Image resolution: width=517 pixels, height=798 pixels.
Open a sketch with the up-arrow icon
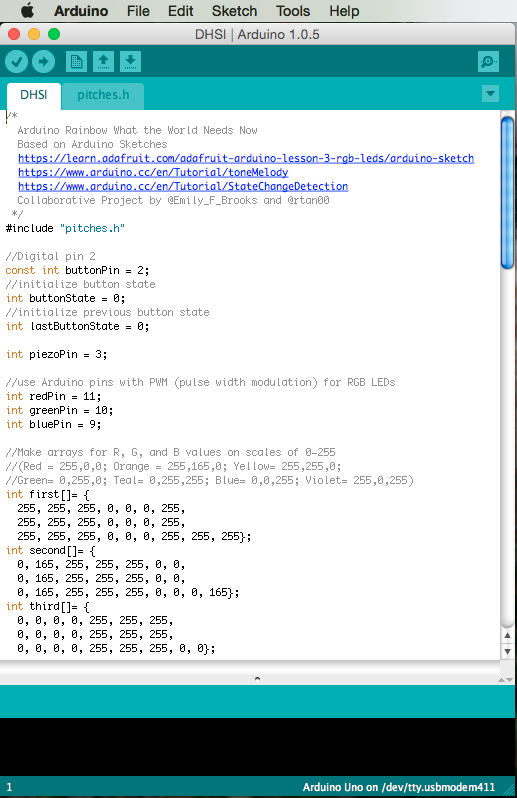point(103,62)
